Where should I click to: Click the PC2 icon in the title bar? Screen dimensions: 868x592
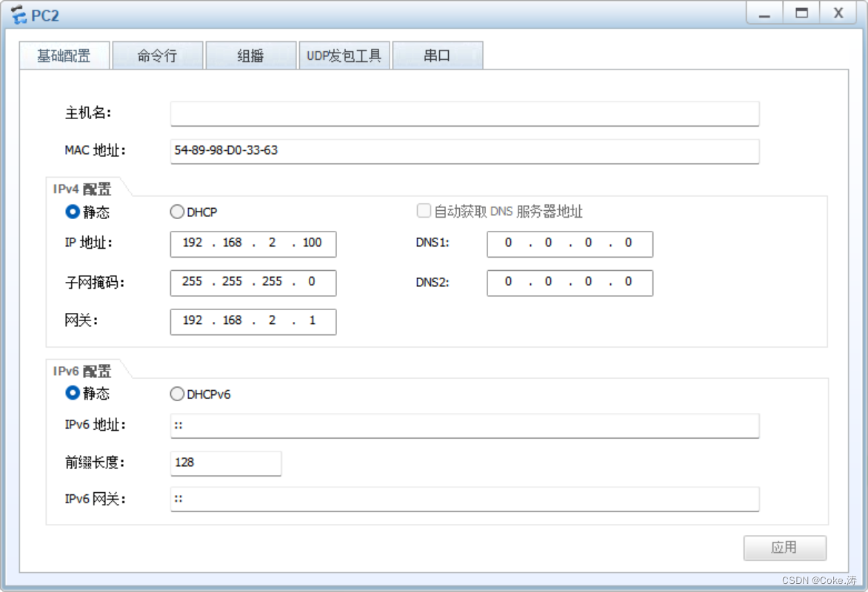(x=19, y=15)
